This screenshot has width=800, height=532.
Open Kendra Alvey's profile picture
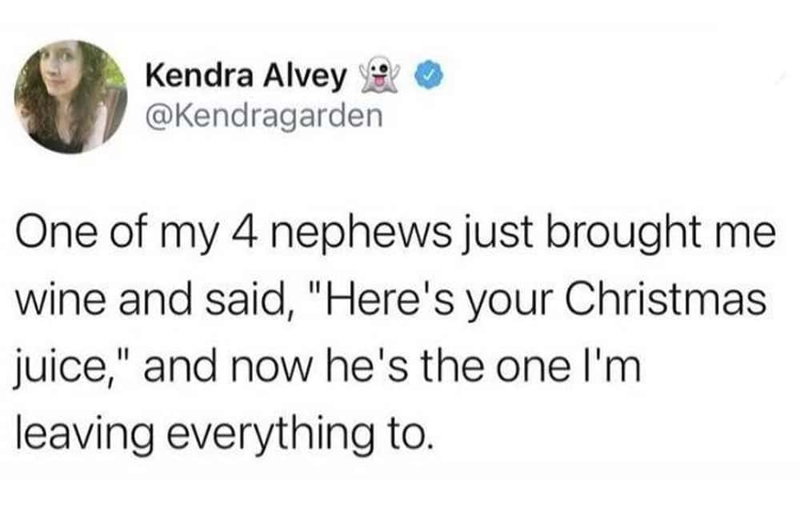pos(71,97)
